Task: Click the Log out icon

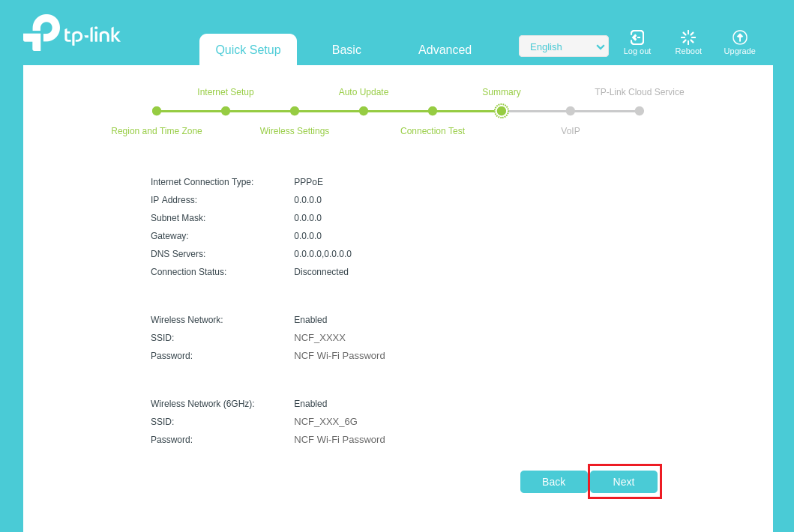Action: click(637, 37)
